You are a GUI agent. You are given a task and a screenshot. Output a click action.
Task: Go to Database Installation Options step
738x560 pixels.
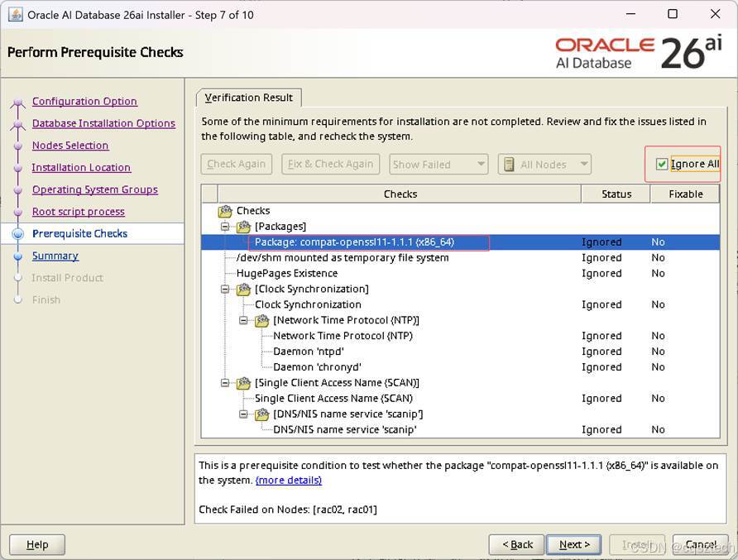103,123
